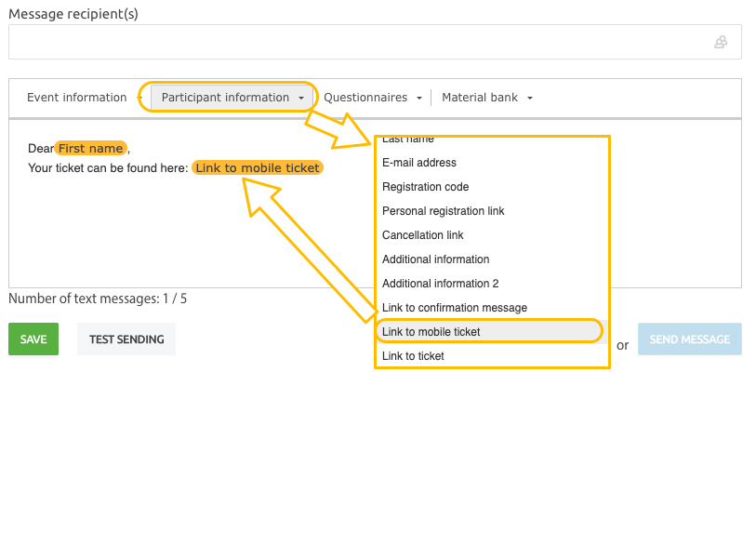
Task: Expand the Questionnaires dropdown
Action: pyautogui.click(x=373, y=98)
